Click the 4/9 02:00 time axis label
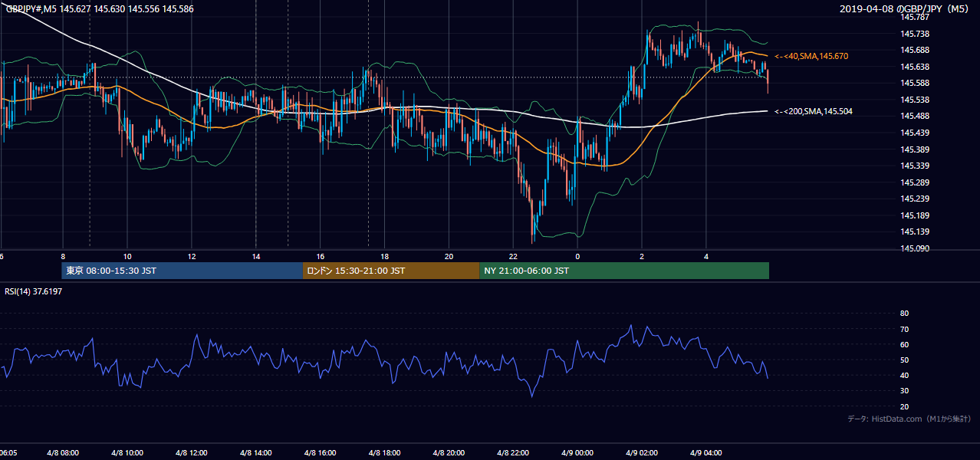Viewport: 980px width, 460px height. tap(642, 453)
